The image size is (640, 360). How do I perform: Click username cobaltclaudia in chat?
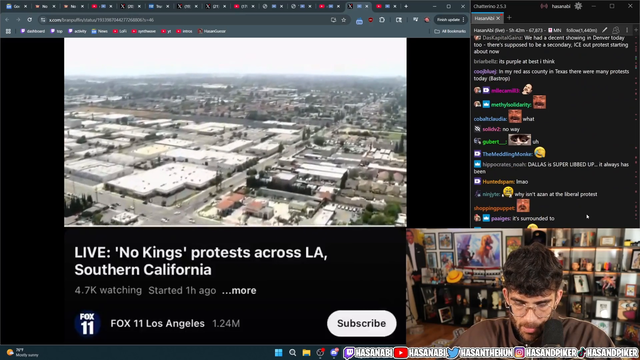[490, 119]
